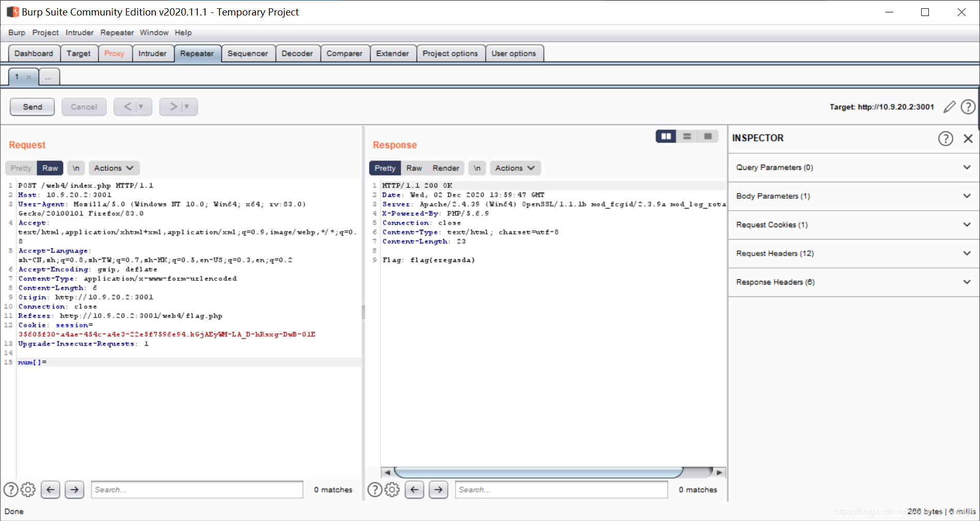Viewport: 980px width, 521px height.
Task: Go to previous request search match
Action: point(51,490)
